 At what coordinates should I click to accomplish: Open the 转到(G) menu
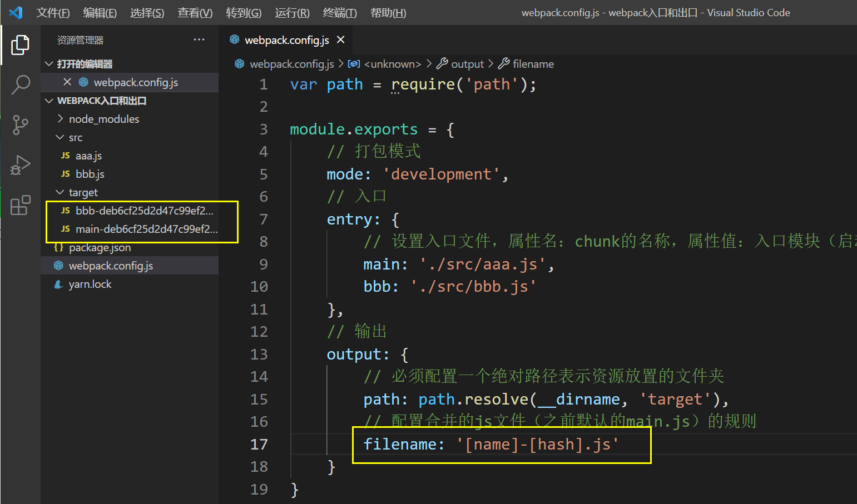click(244, 13)
